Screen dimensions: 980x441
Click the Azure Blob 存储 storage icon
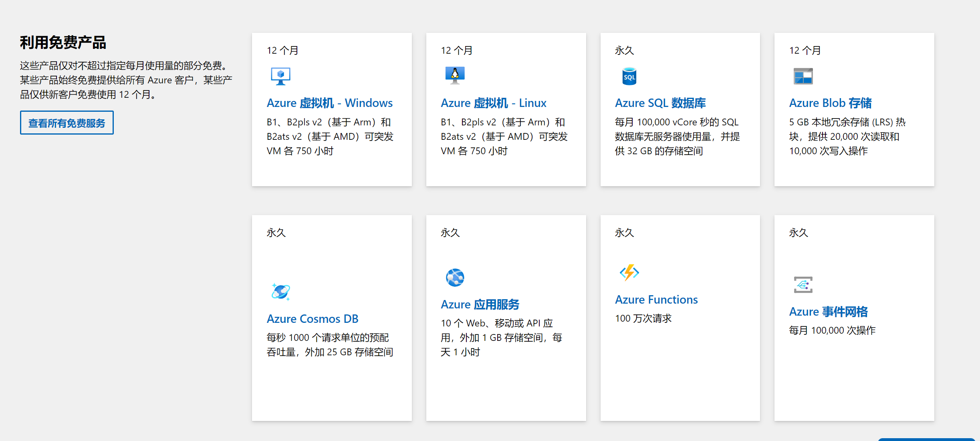pos(803,77)
